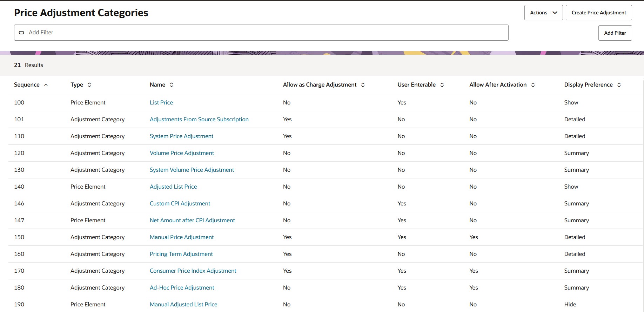644x312 pixels.
Task: Select sequence cell 146
Action: 19,203
